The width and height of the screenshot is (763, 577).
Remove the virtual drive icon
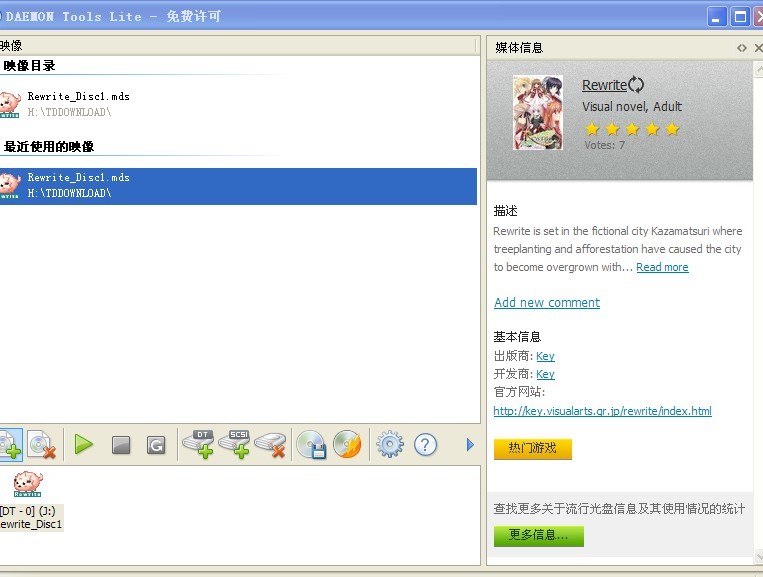[x=270, y=445]
